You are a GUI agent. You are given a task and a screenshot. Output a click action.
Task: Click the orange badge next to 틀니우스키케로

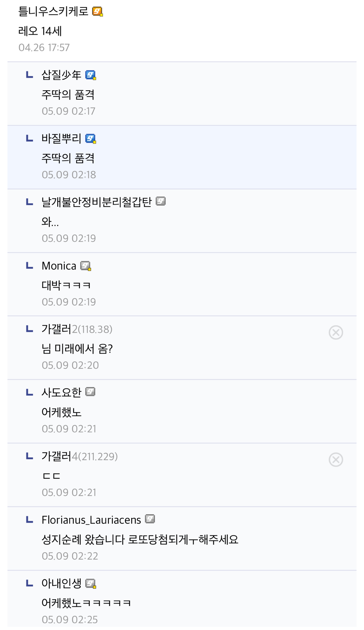(97, 12)
